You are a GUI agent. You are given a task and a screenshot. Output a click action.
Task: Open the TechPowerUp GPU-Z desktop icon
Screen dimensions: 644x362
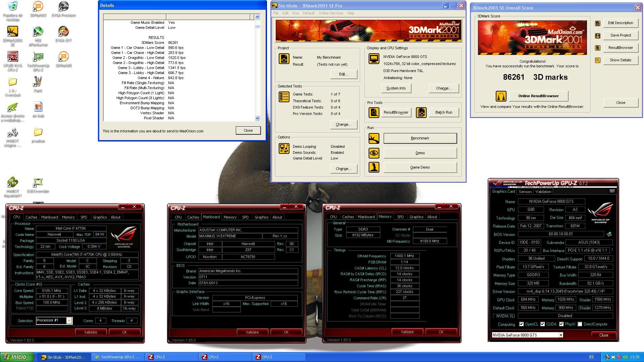pyautogui.click(x=38, y=61)
